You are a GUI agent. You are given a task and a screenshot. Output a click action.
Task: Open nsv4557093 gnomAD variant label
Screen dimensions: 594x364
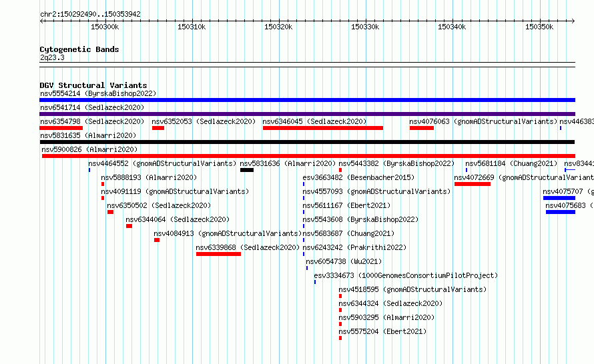coord(376,191)
